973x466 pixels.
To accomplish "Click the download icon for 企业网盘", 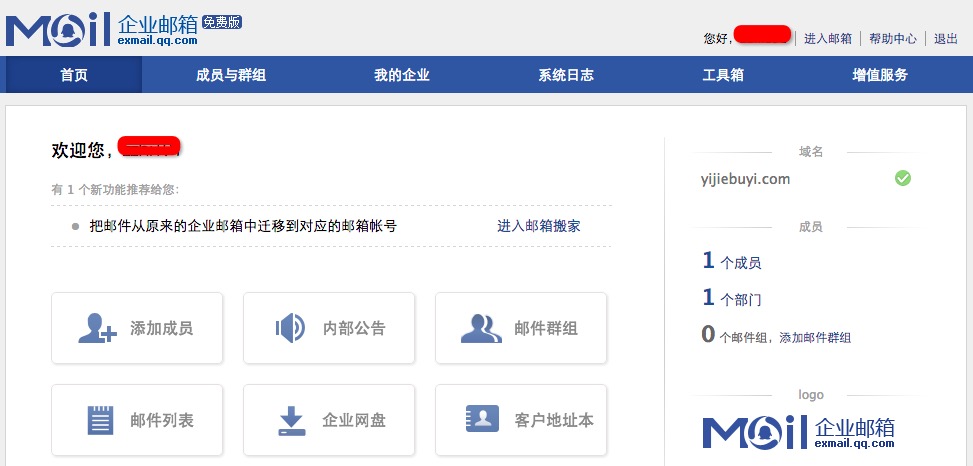I will click(291, 421).
